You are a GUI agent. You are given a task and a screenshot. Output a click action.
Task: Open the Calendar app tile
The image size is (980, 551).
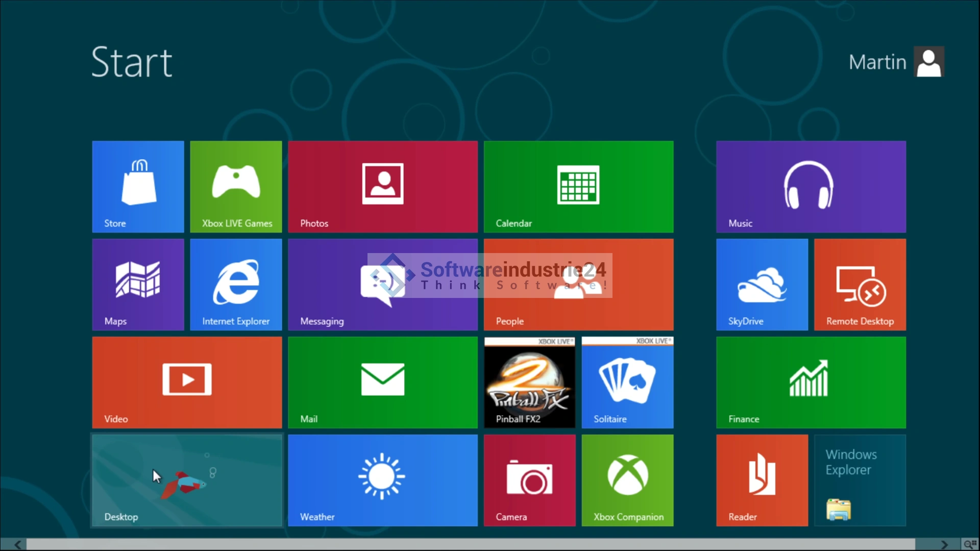(578, 187)
